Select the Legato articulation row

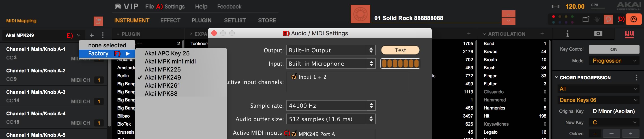[515, 132]
